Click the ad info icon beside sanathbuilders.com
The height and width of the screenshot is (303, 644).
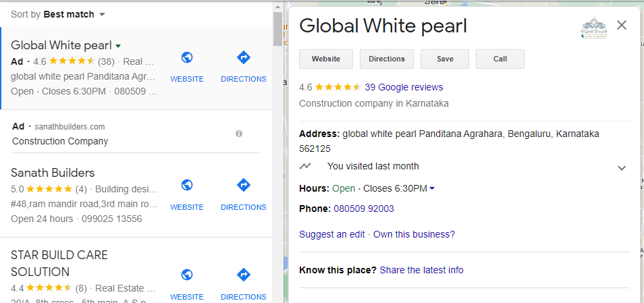tap(238, 134)
